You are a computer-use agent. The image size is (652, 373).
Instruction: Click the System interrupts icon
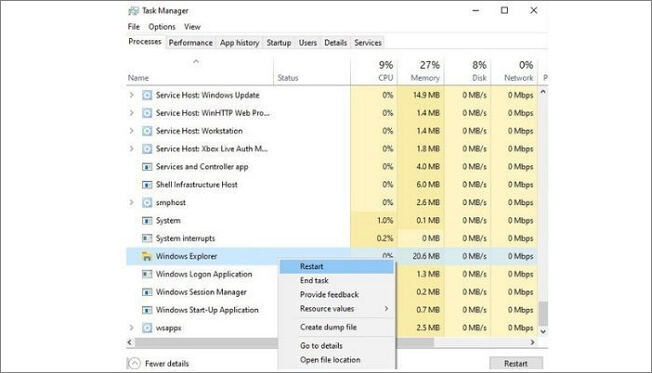click(x=147, y=238)
